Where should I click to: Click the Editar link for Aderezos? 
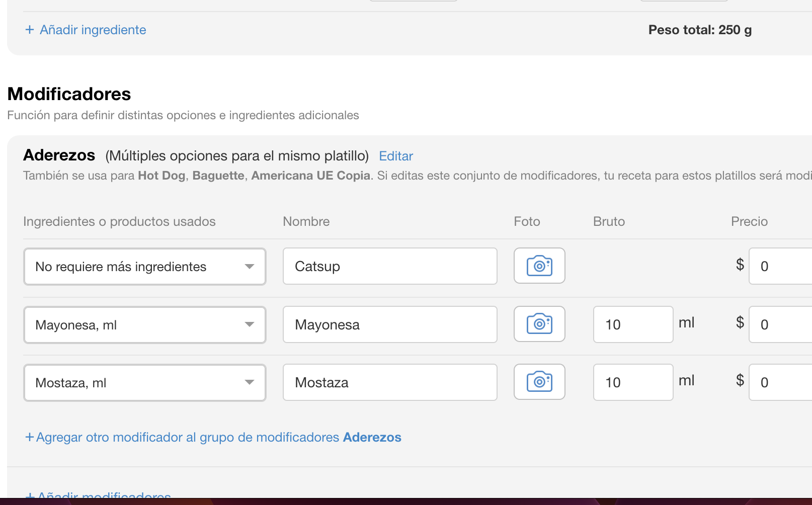coord(395,156)
